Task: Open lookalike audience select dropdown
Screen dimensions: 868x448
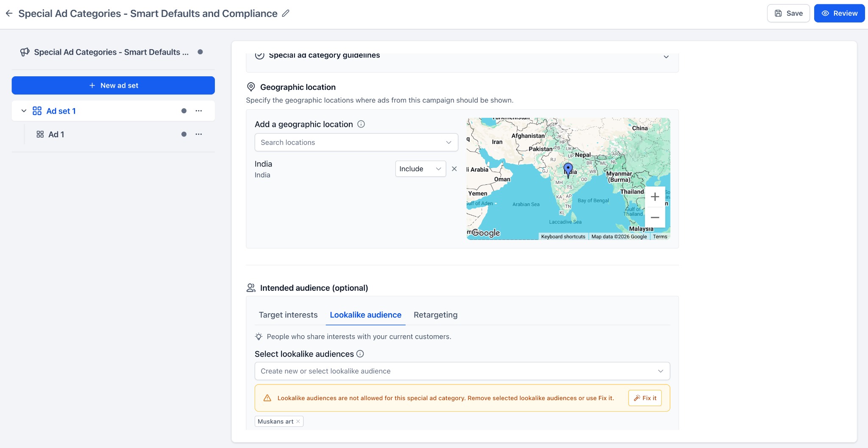Action: pos(462,371)
